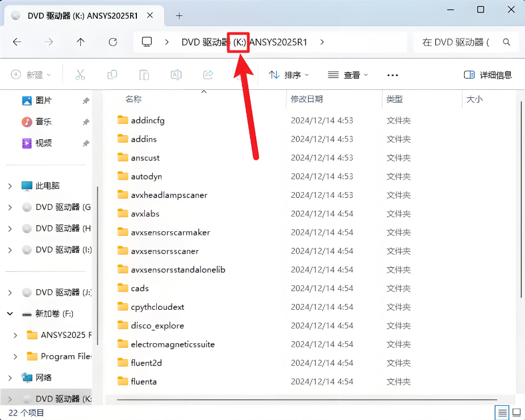Click the copy icon in toolbar
525x420 pixels.
click(112, 74)
